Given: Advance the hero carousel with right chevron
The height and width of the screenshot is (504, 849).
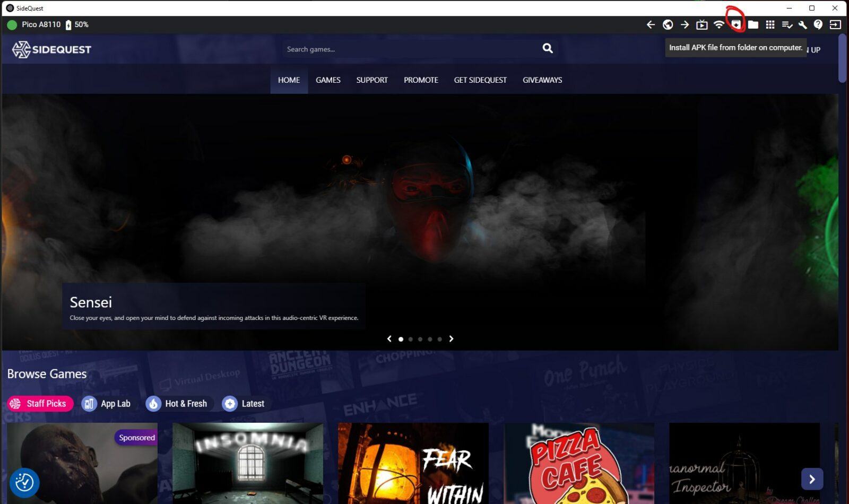Looking at the screenshot, I should click(x=451, y=339).
